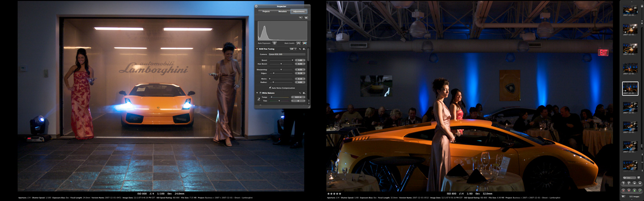Click the Moire value field 0.10
The height and width of the screenshot is (201, 644).
(300, 79)
